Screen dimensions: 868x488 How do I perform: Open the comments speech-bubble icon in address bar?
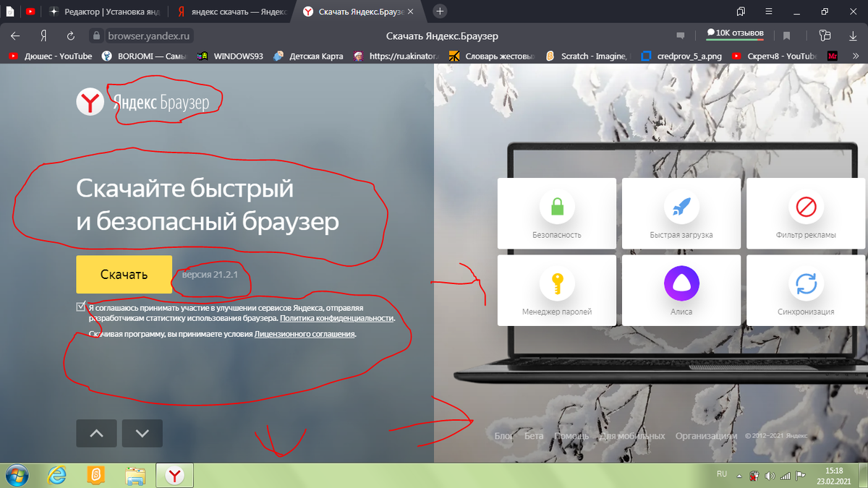pos(680,35)
